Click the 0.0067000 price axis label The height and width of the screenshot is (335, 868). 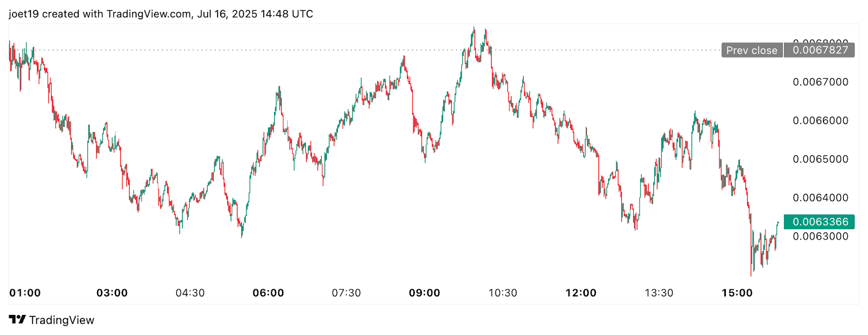[x=820, y=82]
